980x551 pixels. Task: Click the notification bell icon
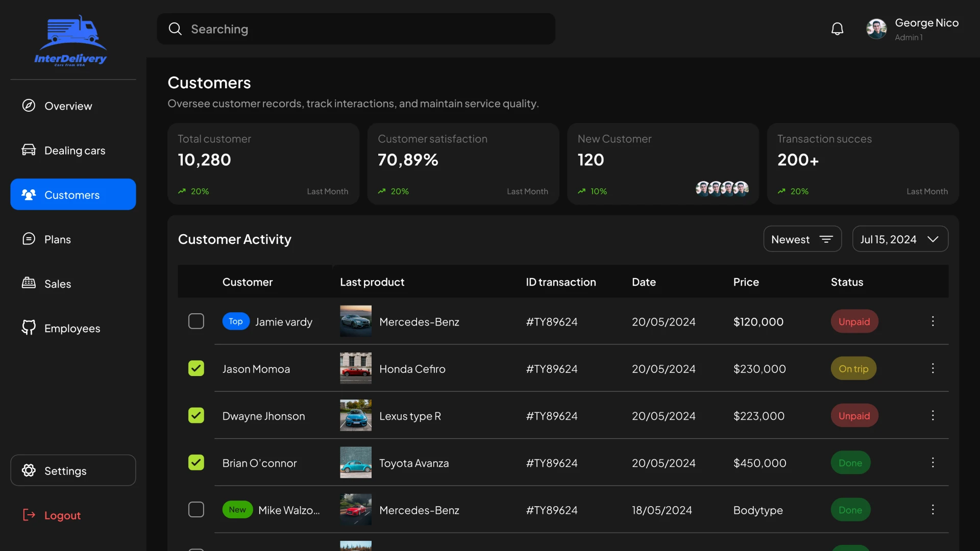(x=837, y=29)
